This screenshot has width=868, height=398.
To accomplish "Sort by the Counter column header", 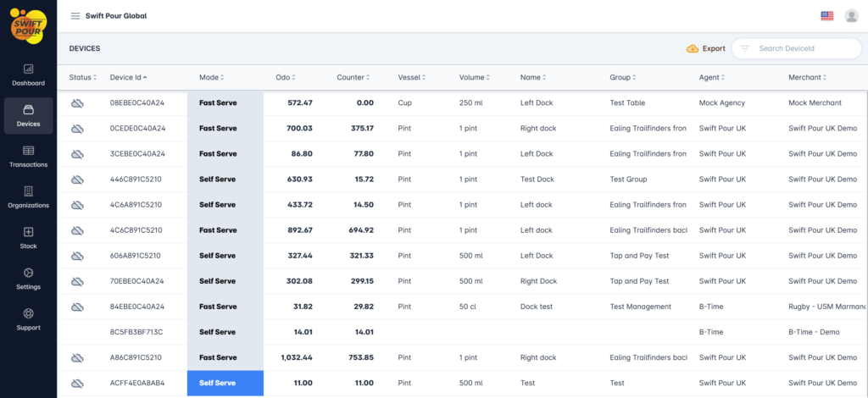I will point(353,78).
